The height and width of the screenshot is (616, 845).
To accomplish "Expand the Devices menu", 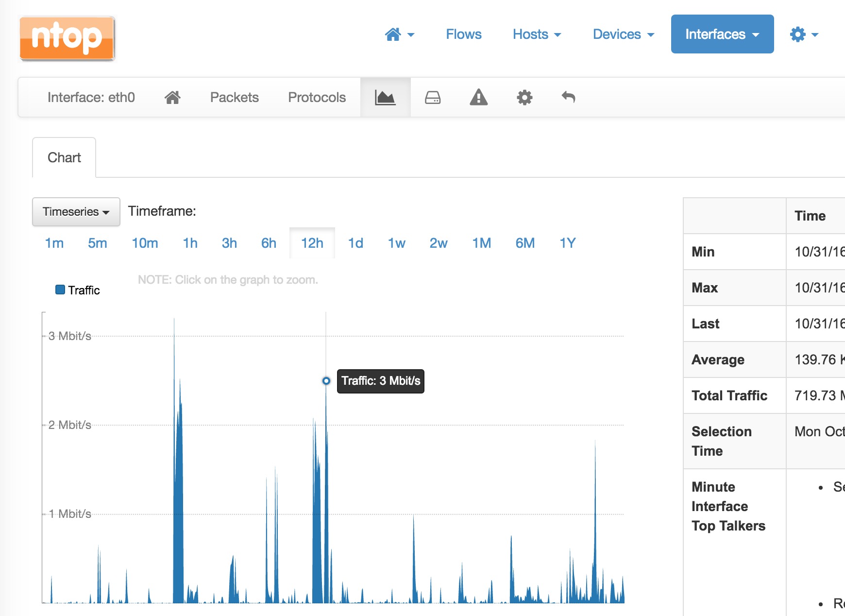I will (623, 34).
